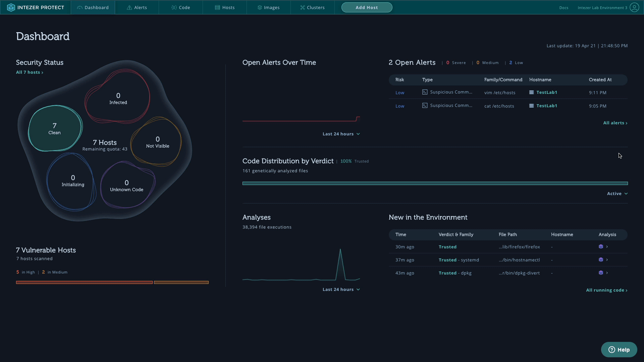Expand Last 24 hours under Analyses chart

point(341,290)
